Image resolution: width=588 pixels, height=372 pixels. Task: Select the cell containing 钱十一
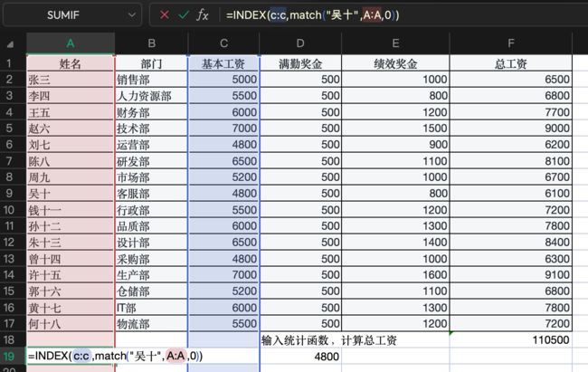pyautogui.click(x=71, y=210)
